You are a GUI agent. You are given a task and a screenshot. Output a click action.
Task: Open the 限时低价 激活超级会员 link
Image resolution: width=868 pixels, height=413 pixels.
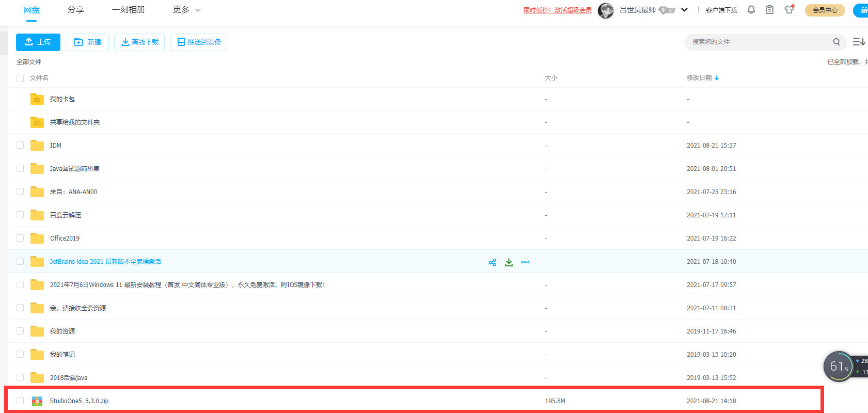558,10
